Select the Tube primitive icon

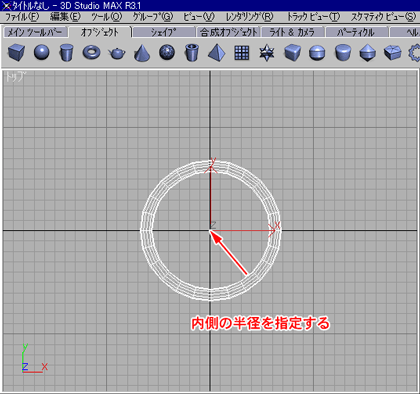(x=192, y=53)
